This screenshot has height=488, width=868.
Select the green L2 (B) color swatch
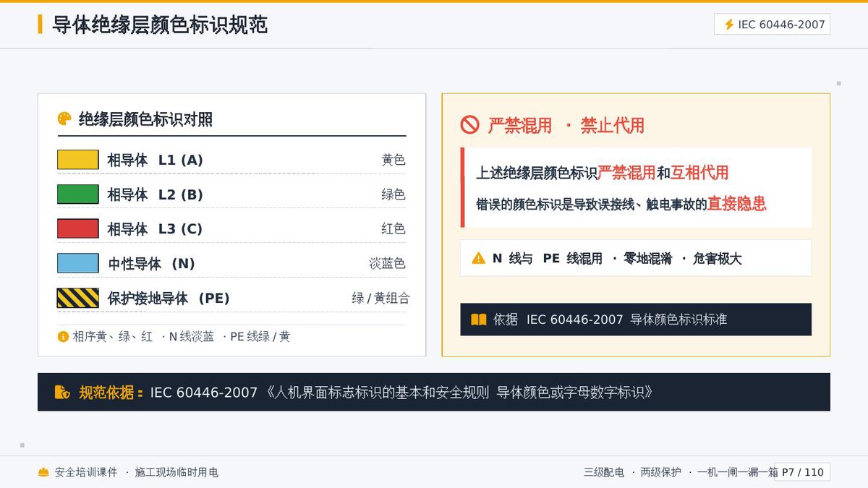pos(77,194)
